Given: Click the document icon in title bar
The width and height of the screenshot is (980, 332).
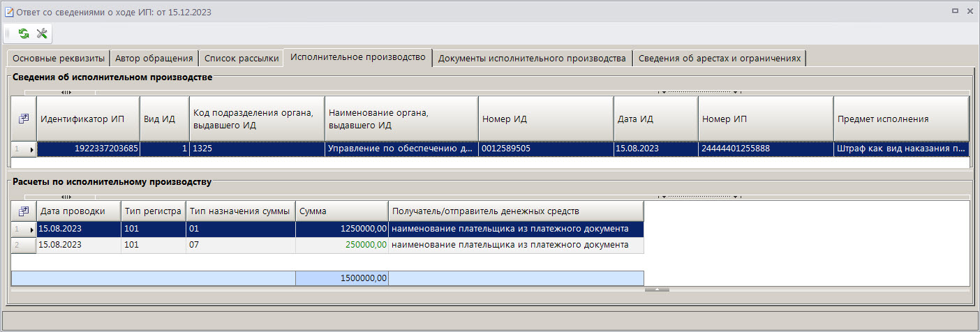Looking at the screenshot, I should [9, 12].
